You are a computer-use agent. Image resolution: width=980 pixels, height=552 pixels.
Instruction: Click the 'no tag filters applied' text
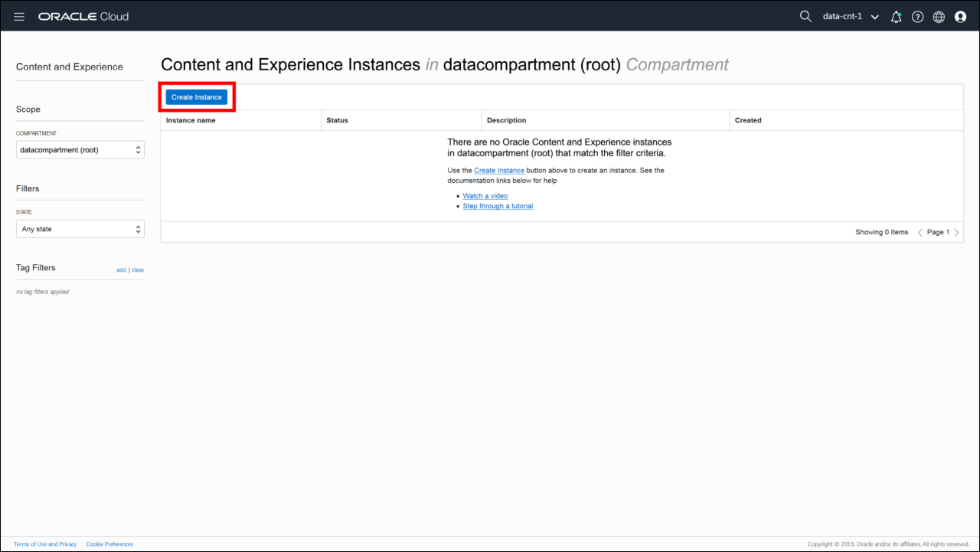click(43, 292)
